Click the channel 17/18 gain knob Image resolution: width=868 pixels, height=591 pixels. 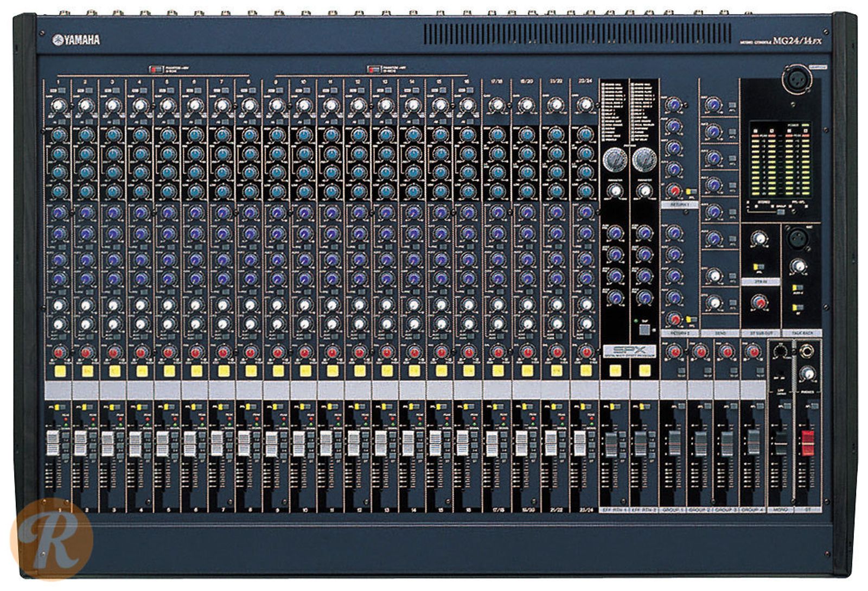coord(496,105)
